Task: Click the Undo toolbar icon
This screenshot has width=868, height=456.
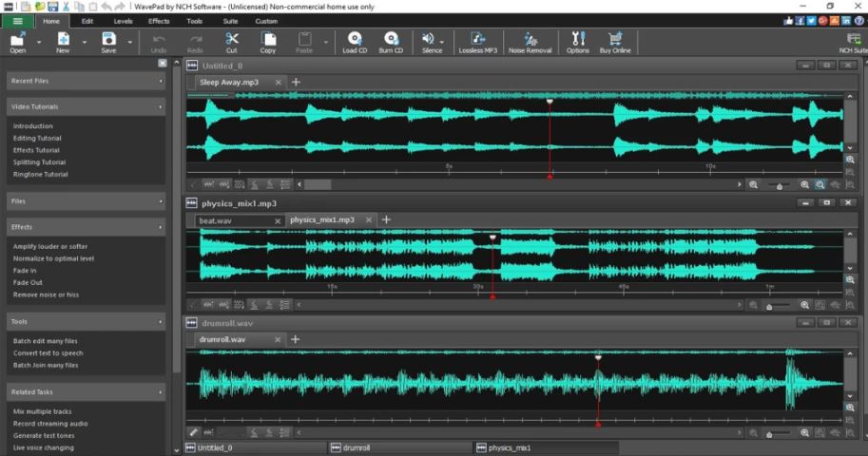Action: click(x=159, y=42)
